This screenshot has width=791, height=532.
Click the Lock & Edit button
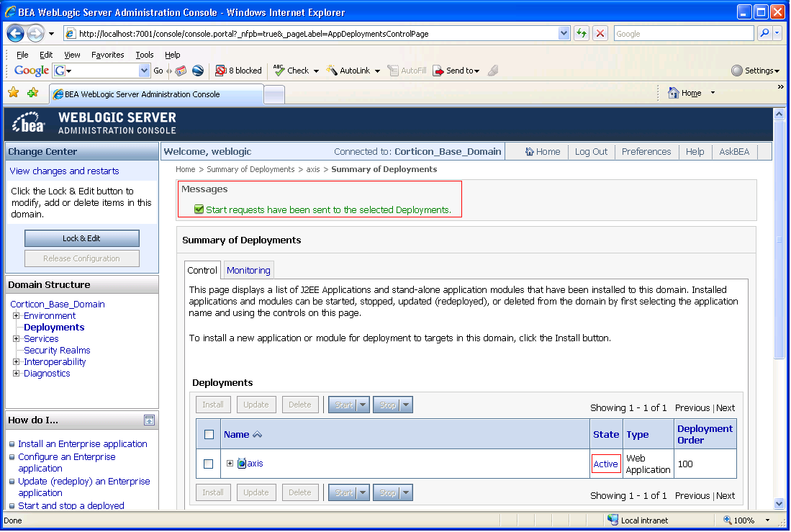point(82,238)
